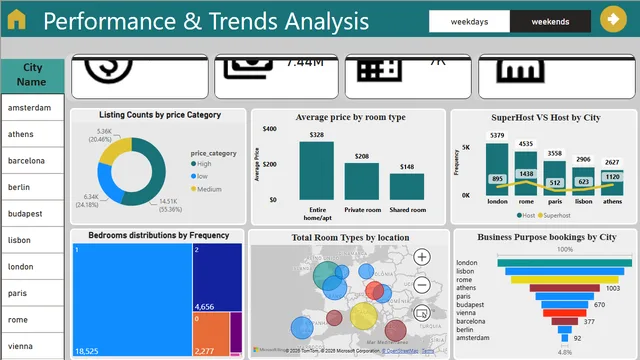The height and width of the screenshot is (360, 640).
Task: Select the lisbon funnel bar
Action: (564, 271)
